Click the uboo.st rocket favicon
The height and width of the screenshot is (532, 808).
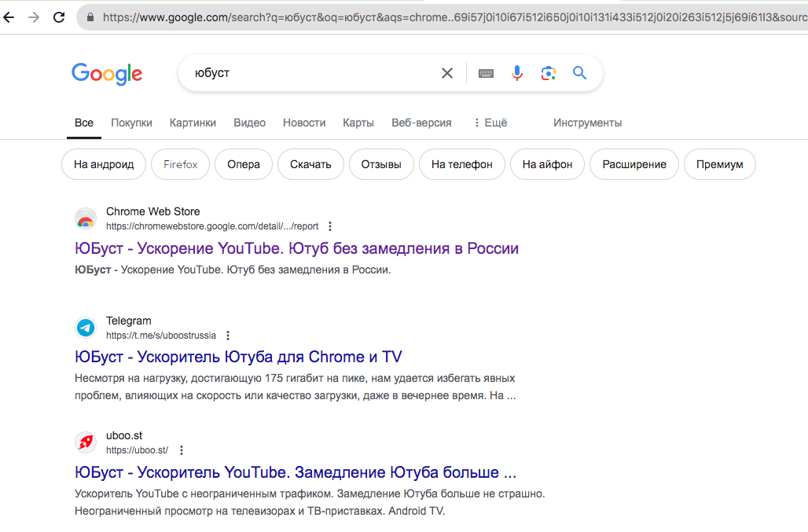click(x=86, y=442)
